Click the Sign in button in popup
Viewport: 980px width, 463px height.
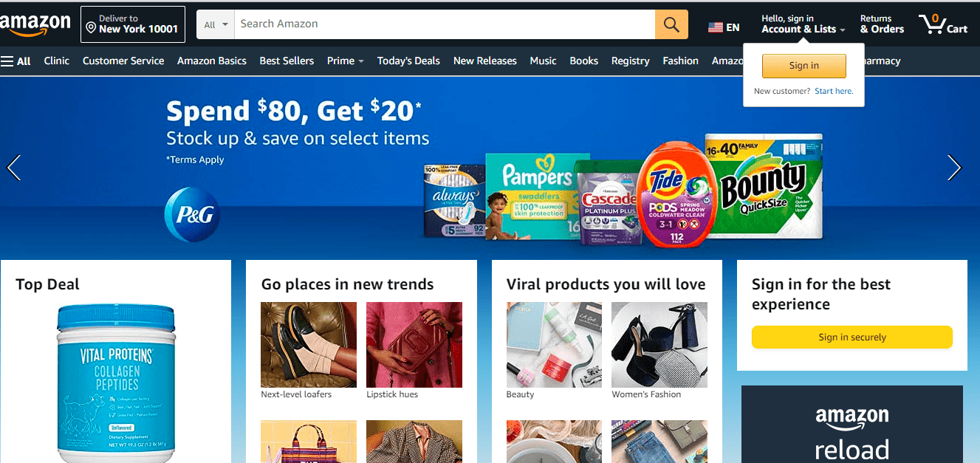coord(803,66)
